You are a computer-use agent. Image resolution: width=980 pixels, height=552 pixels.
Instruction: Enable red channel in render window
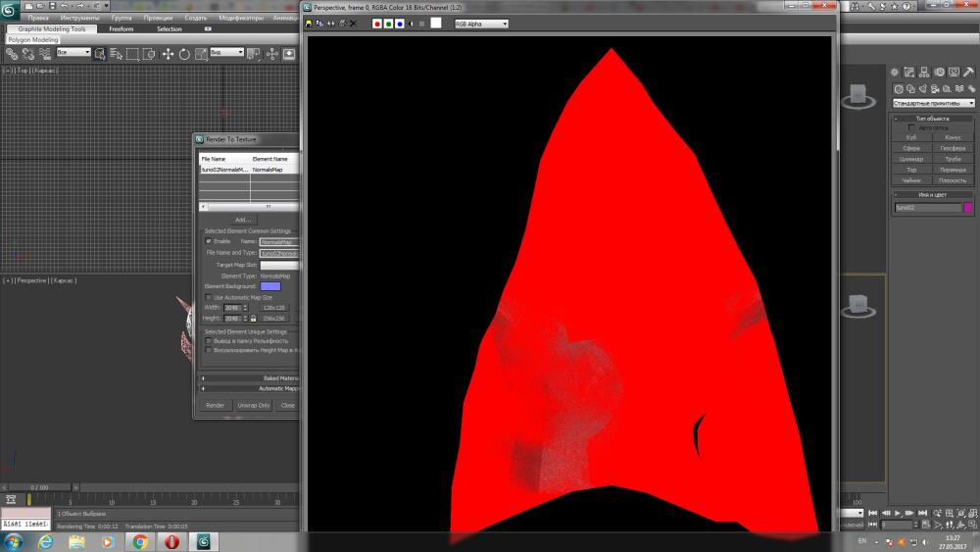point(377,24)
